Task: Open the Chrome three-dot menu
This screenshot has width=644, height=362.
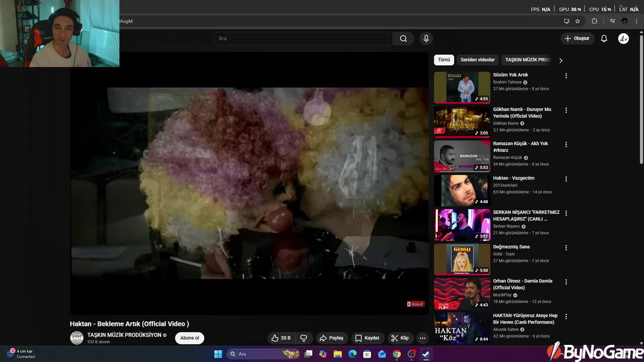Action: click(x=636, y=21)
